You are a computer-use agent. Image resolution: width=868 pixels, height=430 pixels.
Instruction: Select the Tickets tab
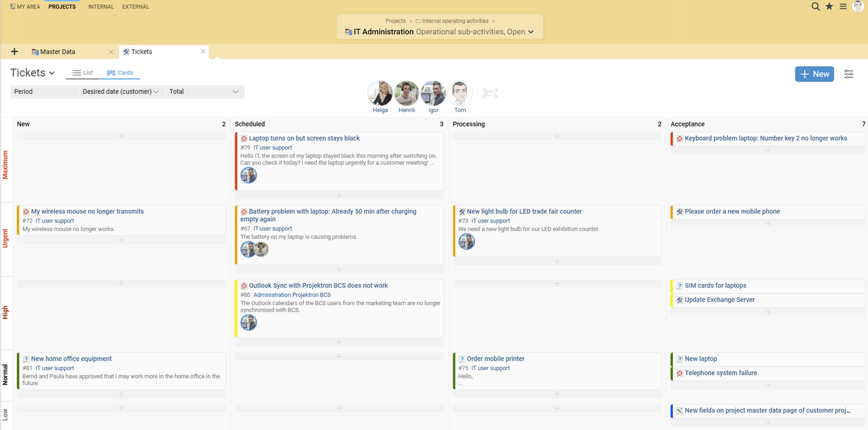(x=141, y=52)
